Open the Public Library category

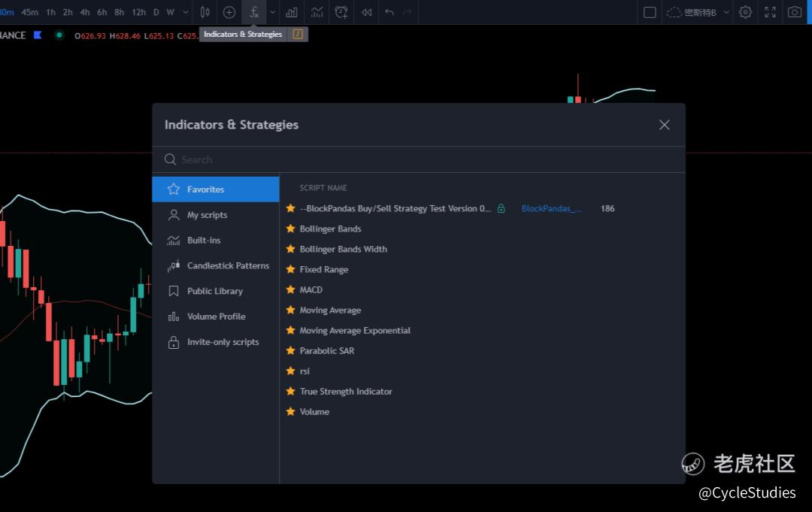point(214,291)
